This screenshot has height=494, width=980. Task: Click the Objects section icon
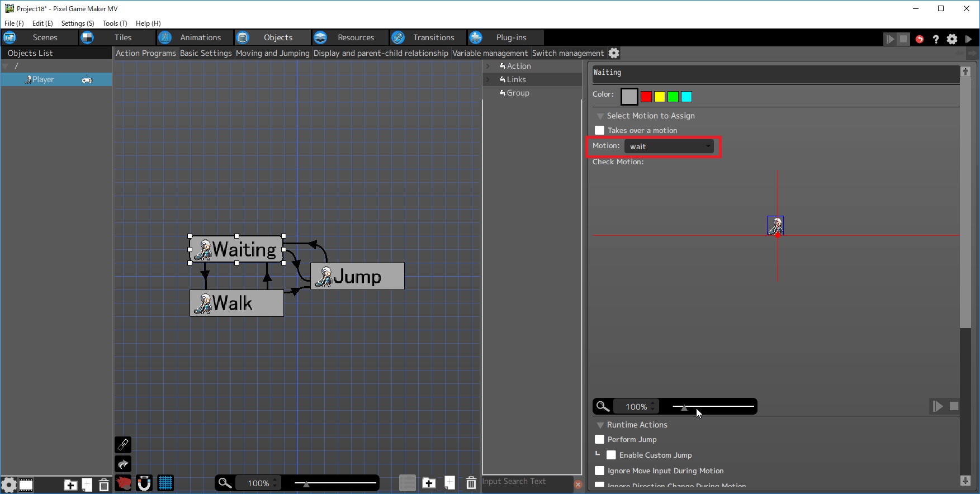pos(243,37)
